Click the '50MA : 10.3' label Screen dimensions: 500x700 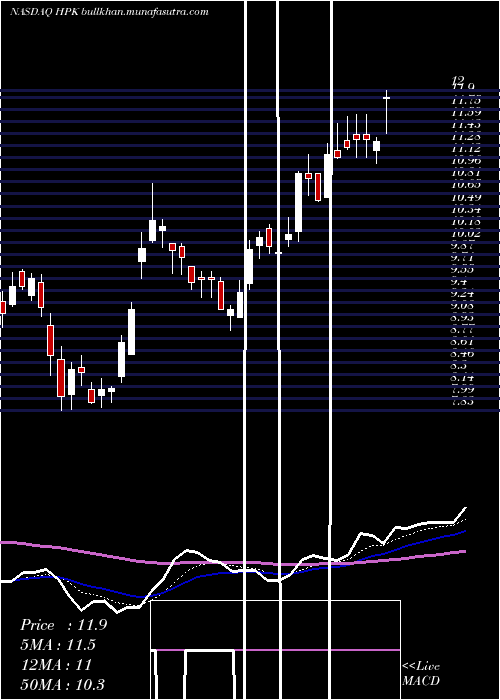63,684
